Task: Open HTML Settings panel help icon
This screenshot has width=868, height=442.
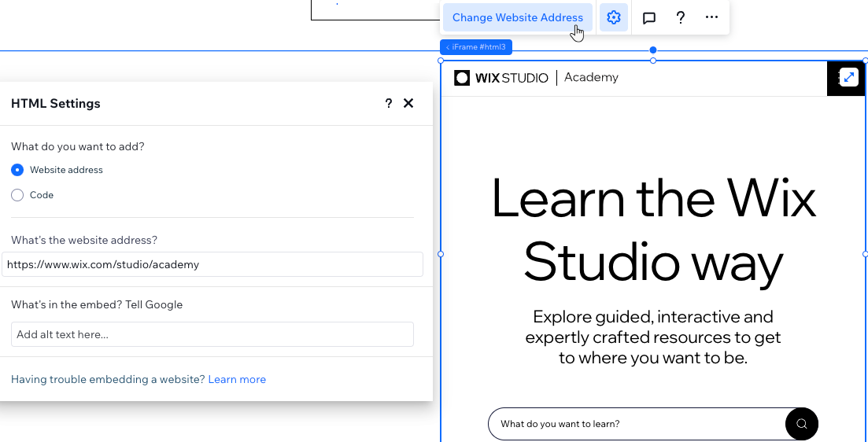Action: (x=389, y=104)
